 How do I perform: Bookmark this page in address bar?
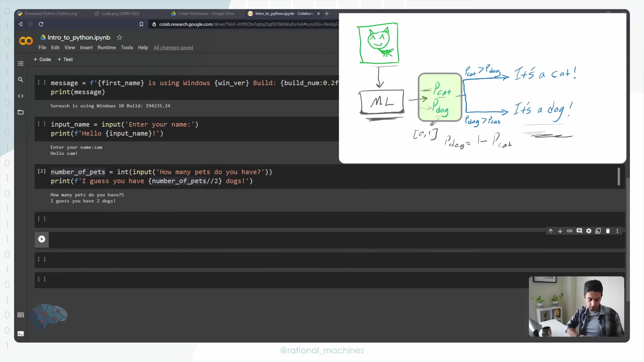pos(141,24)
